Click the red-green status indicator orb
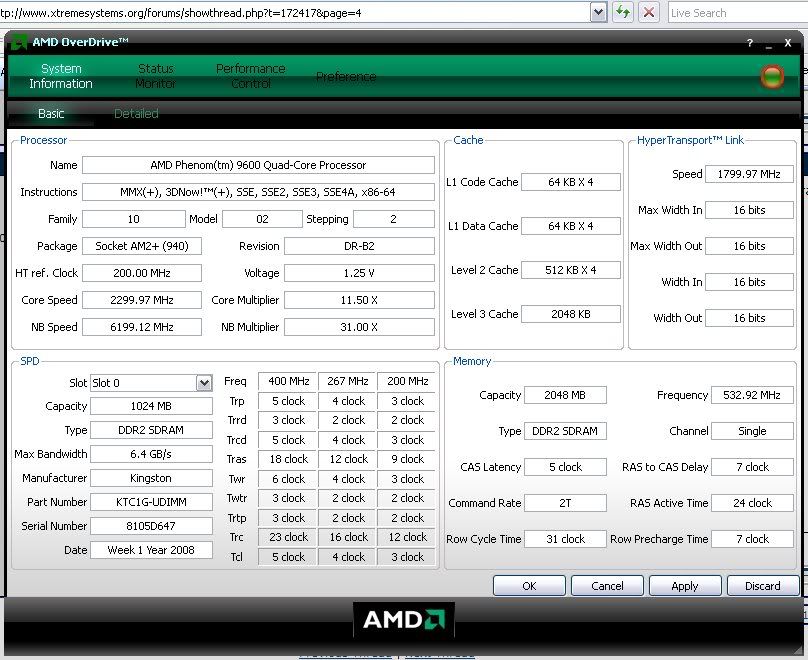Viewport: 808px width, 660px height. [x=772, y=77]
